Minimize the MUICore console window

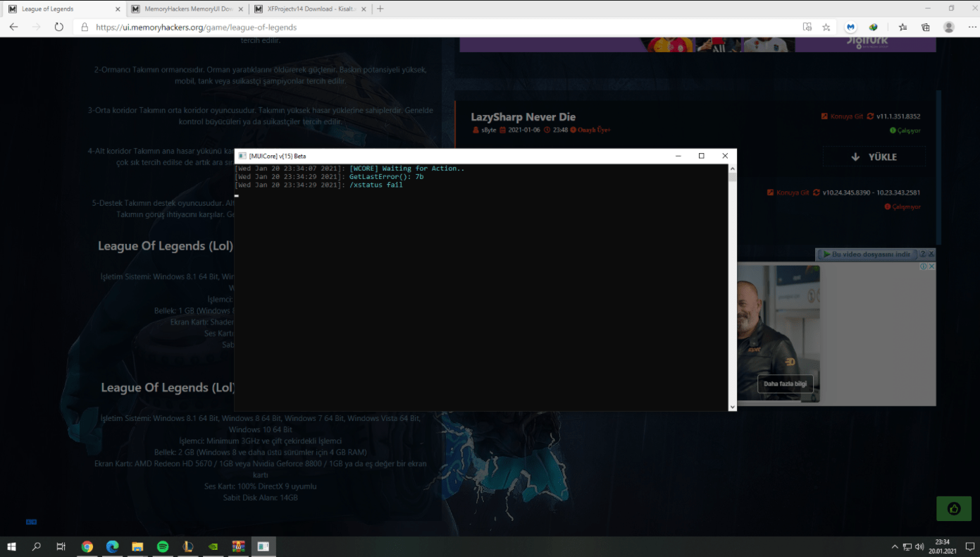click(x=678, y=156)
